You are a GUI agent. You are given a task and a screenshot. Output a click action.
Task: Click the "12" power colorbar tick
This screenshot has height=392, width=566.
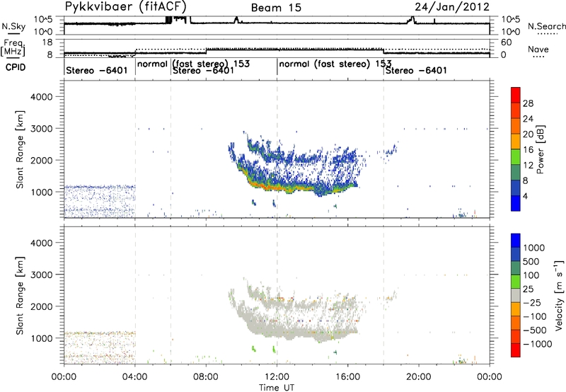[528, 166]
